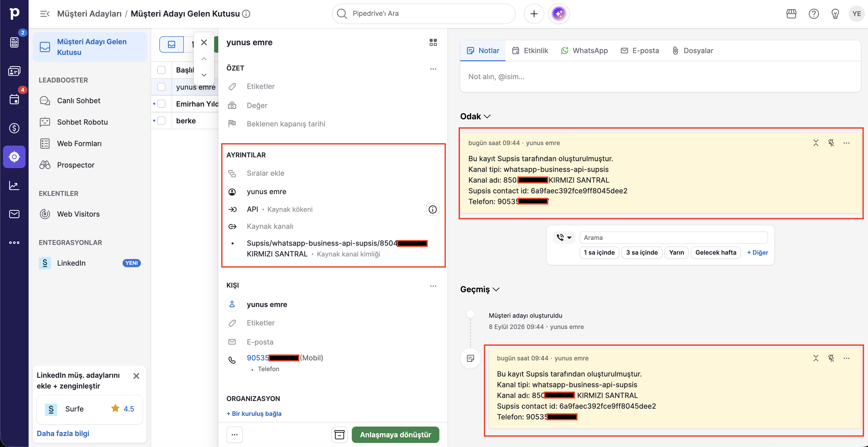The width and height of the screenshot is (868, 447).
Task: Click the Gelecek hafta quick button
Action: pos(716,252)
